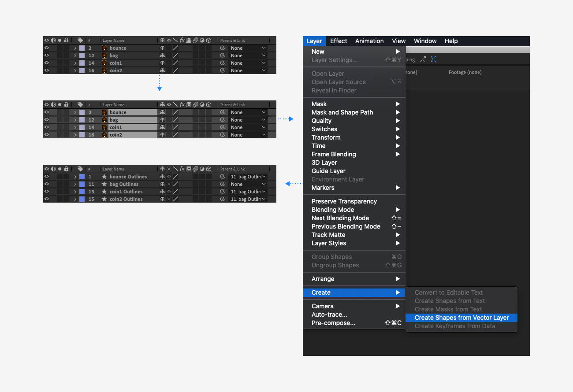The height and width of the screenshot is (392, 573).
Task: Click the shape star icon of bag Outlines
Action: [104, 184]
